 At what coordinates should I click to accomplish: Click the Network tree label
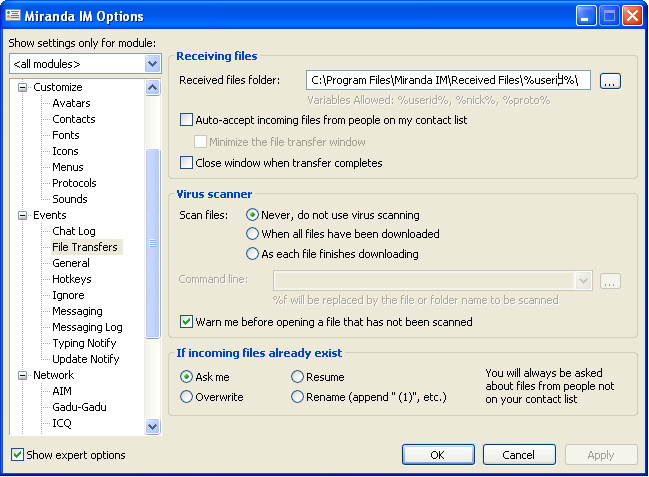[53, 375]
